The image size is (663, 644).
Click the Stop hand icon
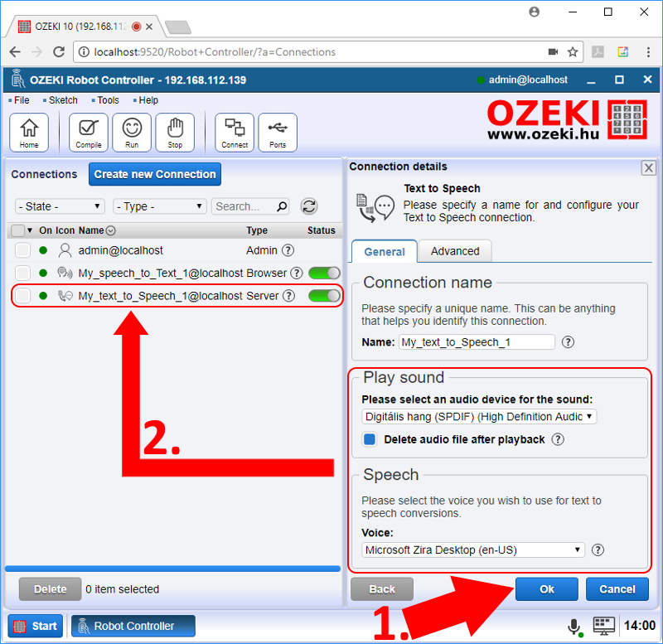175,133
